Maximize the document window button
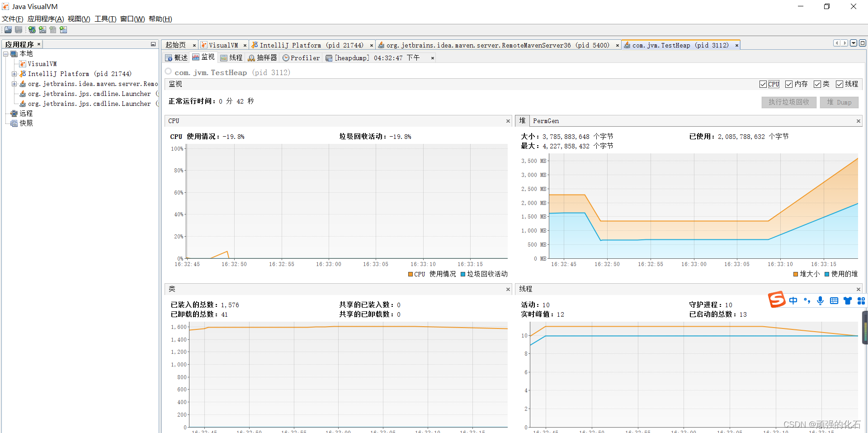Viewport: 868px width, 433px height. 863,43
